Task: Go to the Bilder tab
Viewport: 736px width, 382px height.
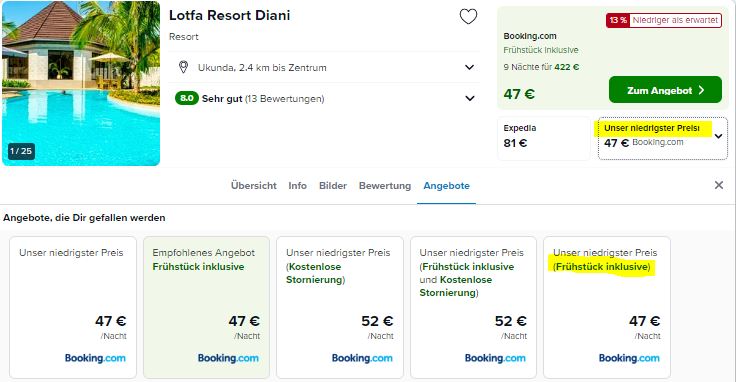Action: (333, 185)
